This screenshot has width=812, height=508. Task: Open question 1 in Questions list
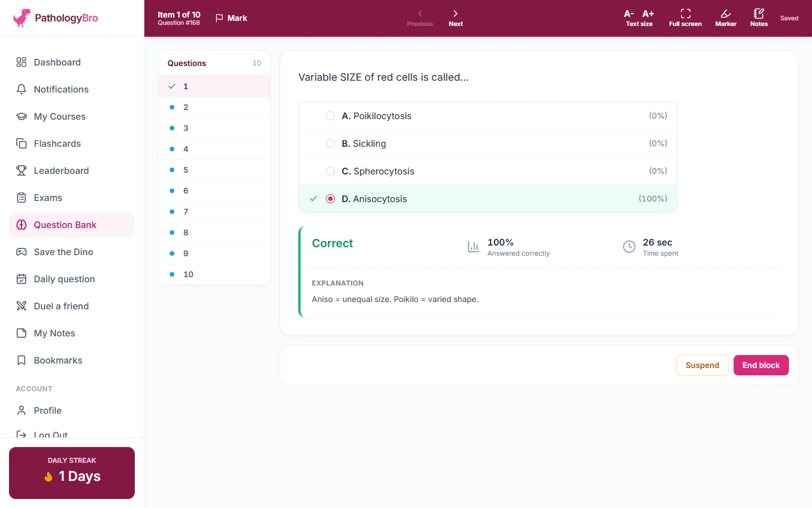coord(214,86)
